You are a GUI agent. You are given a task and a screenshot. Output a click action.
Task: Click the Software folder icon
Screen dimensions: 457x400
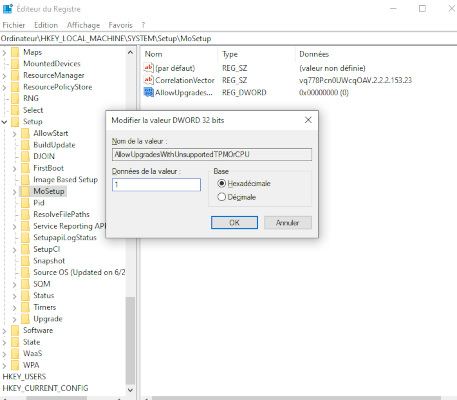15,330
